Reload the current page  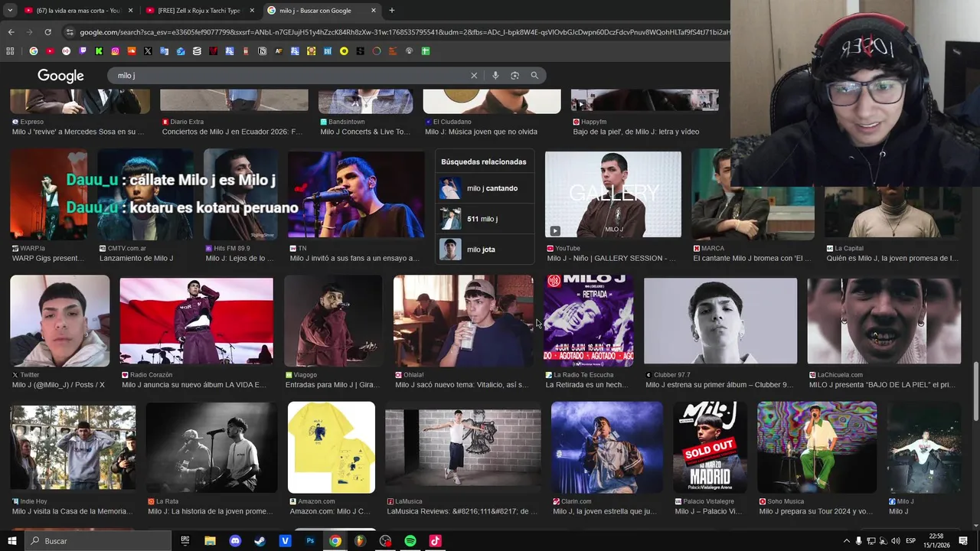pyautogui.click(x=47, y=32)
